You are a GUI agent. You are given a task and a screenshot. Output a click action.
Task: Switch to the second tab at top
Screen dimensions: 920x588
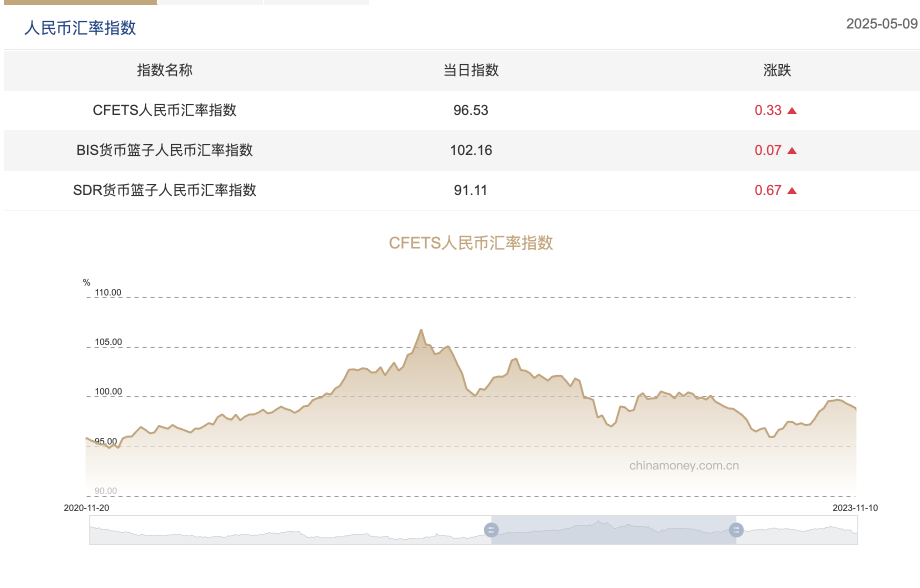210,2
